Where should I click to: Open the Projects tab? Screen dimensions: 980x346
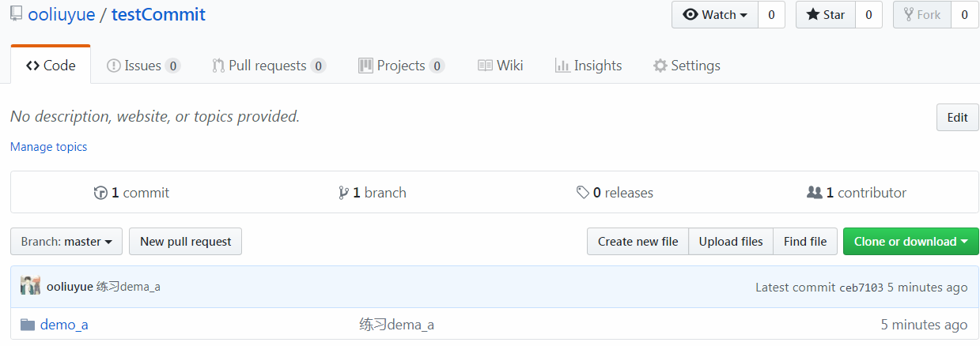pyautogui.click(x=401, y=66)
